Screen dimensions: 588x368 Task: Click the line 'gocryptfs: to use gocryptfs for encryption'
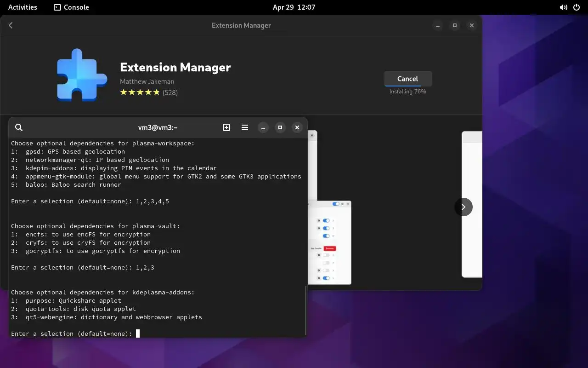pyautogui.click(x=103, y=251)
